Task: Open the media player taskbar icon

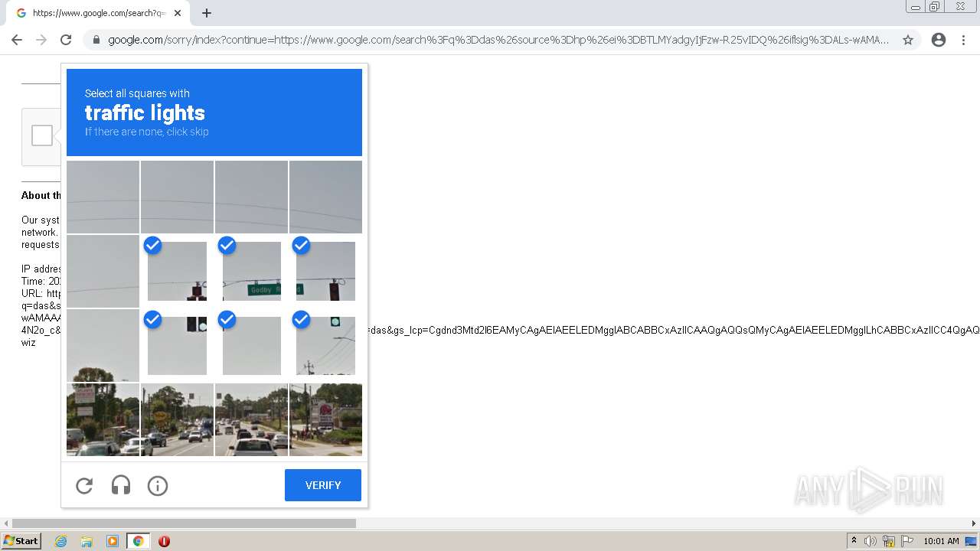Action: click(113, 541)
